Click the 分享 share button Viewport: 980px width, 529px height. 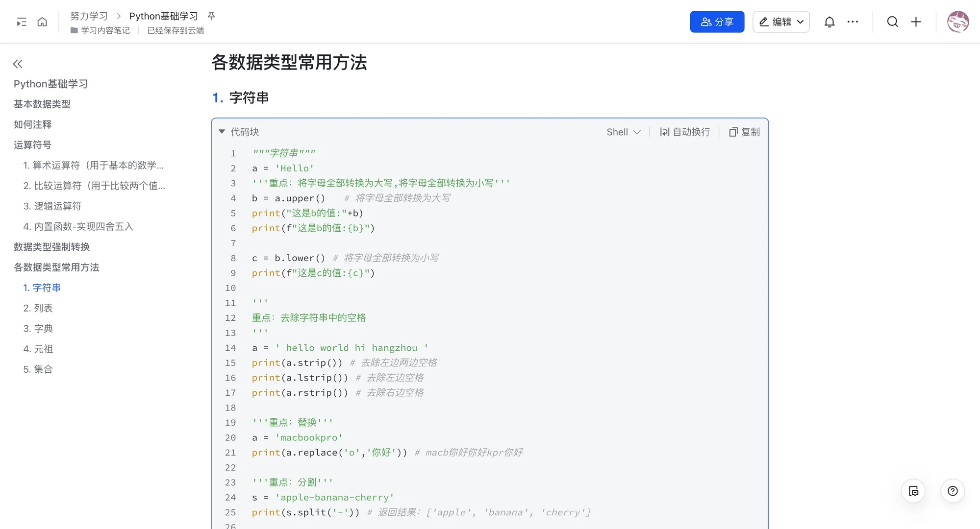[x=717, y=22]
